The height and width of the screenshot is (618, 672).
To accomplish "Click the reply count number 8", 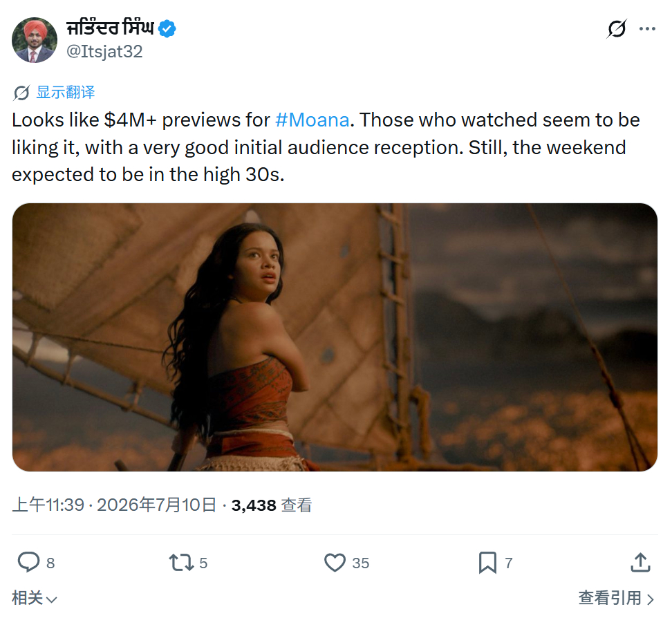I will pyautogui.click(x=50, y=563).
